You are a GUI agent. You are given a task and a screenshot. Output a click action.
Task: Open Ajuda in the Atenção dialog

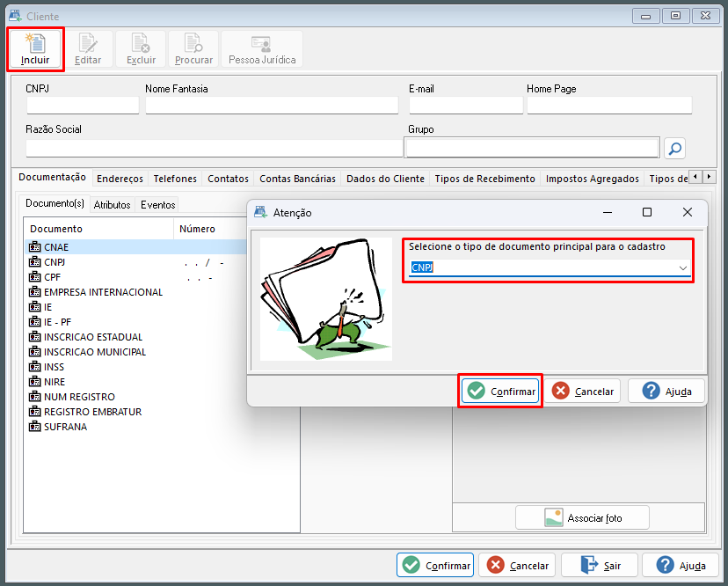666,392
